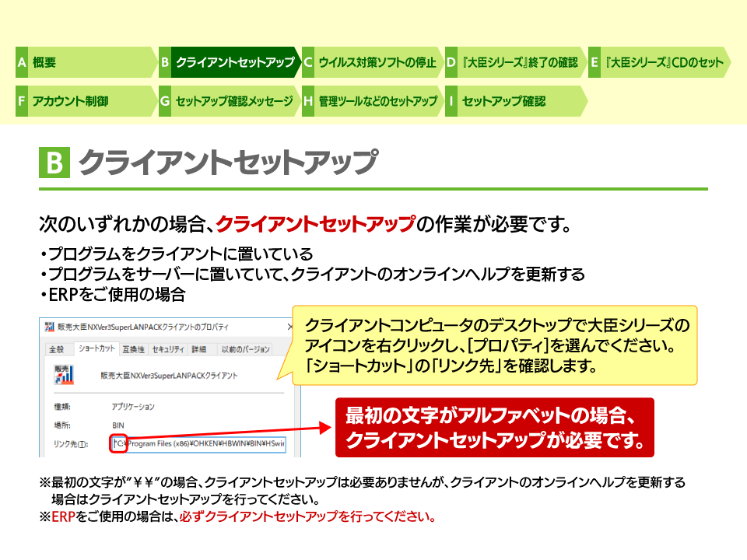
Task: Click the bullet プログラムをクライアントに置いている
Action: 177,254
